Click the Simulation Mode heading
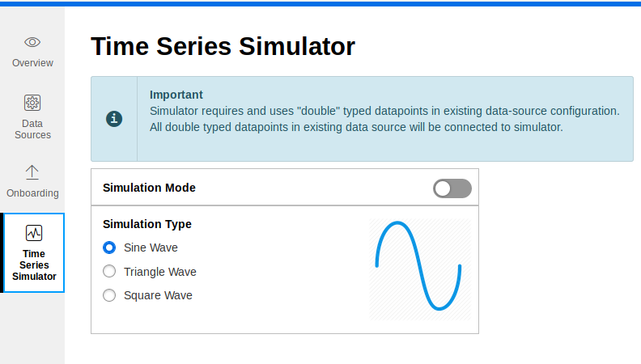641x364 pixels. point(149,188)
